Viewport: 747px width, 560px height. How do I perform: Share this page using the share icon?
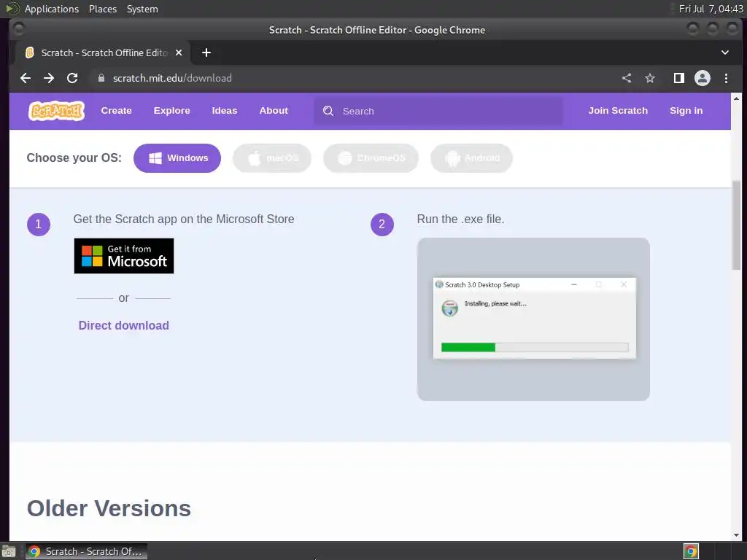click(x=627, y=78)
